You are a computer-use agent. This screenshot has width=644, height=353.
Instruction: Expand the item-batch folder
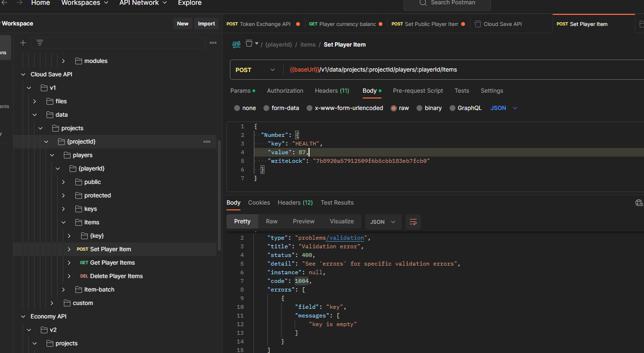coord(63,290)
